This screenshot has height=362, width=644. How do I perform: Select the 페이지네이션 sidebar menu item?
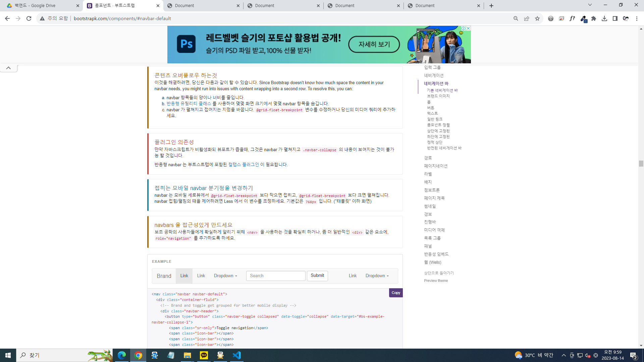[x=435, y=166]
